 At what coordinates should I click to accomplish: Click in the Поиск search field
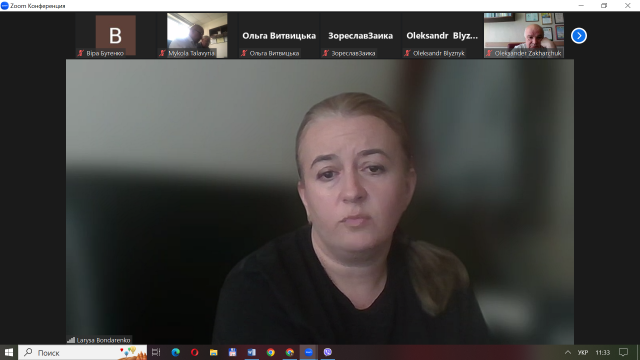(82, 352)
